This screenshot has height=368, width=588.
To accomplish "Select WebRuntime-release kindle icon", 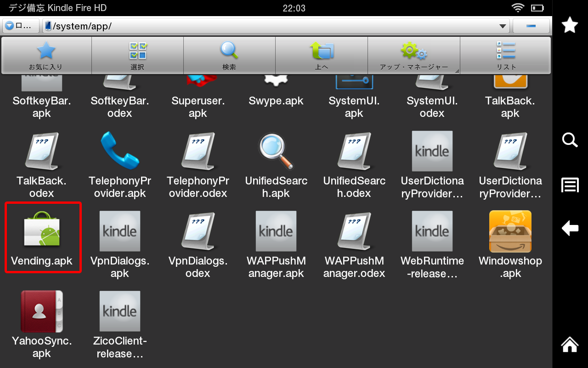I will click(x=432, y=231).
